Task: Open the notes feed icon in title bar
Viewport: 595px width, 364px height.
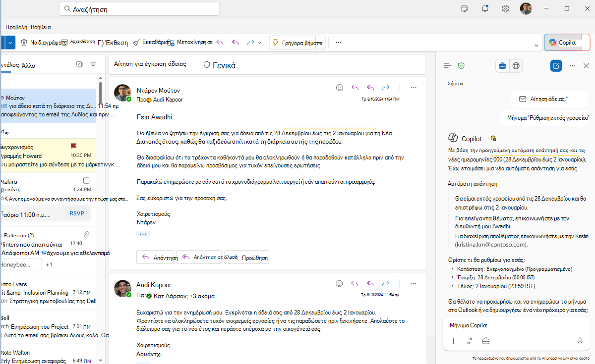Action: coord(465,8)
